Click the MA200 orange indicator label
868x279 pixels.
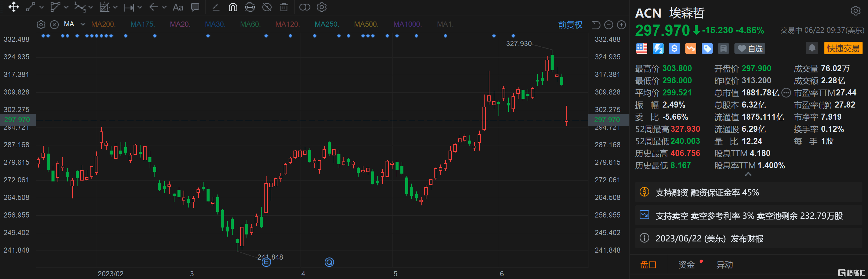coord(103,24)
